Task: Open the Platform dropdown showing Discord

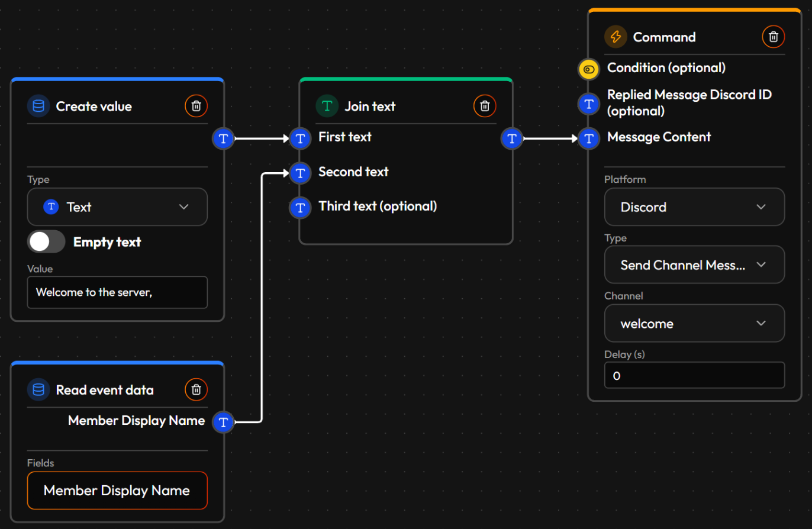Action: click(x=694, y=207)
